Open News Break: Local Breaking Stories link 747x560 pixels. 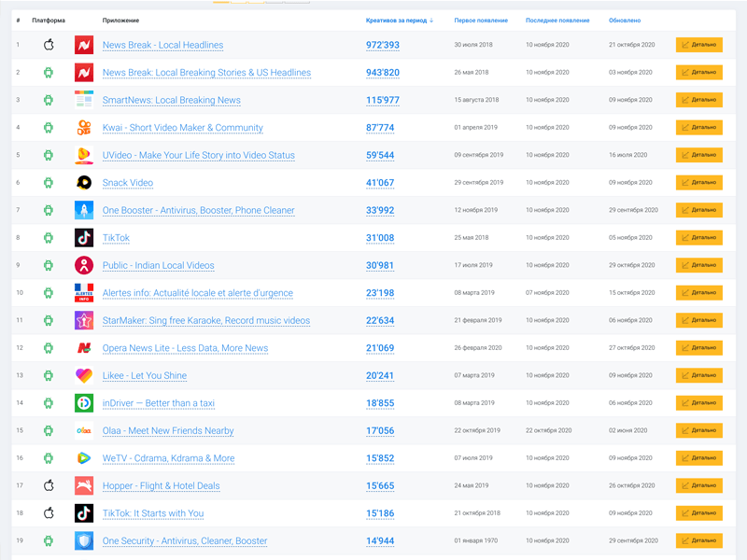click(206, 73)
